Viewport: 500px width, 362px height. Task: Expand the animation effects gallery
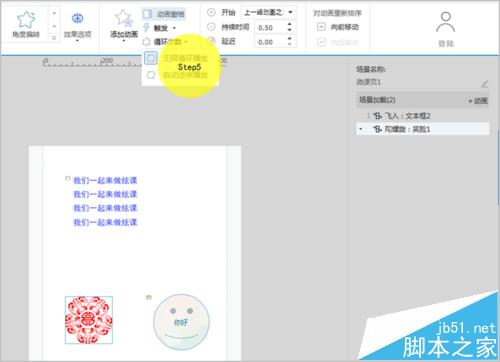tap(54, 38)
